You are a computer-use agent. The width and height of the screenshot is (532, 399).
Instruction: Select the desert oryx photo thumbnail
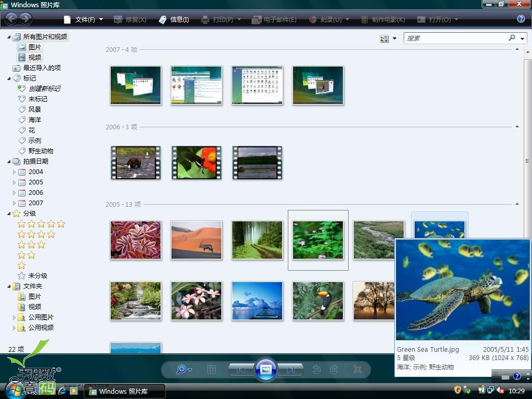(x=196, y=240)
